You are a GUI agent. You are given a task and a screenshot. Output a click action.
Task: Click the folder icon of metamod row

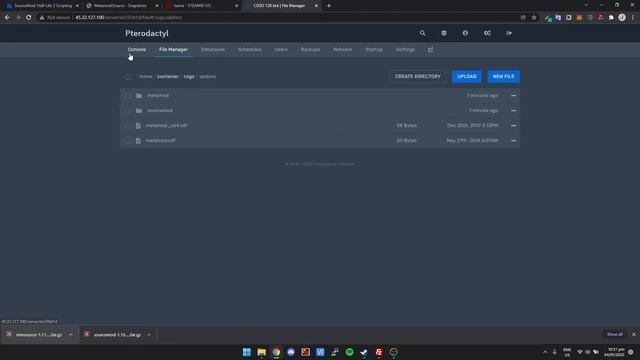click(139, 96)
